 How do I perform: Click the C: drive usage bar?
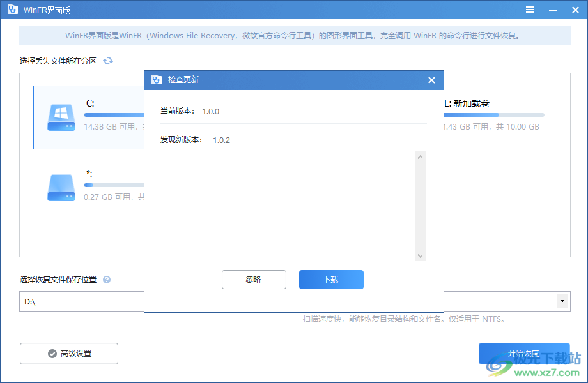(114, 115)
